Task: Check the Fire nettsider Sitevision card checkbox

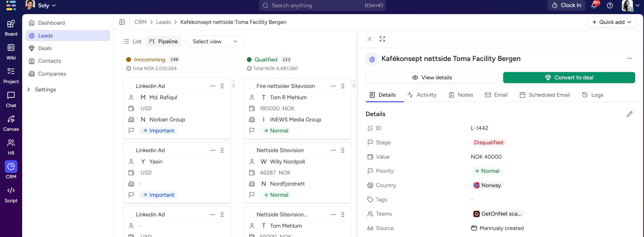Action: pos(251,86)
